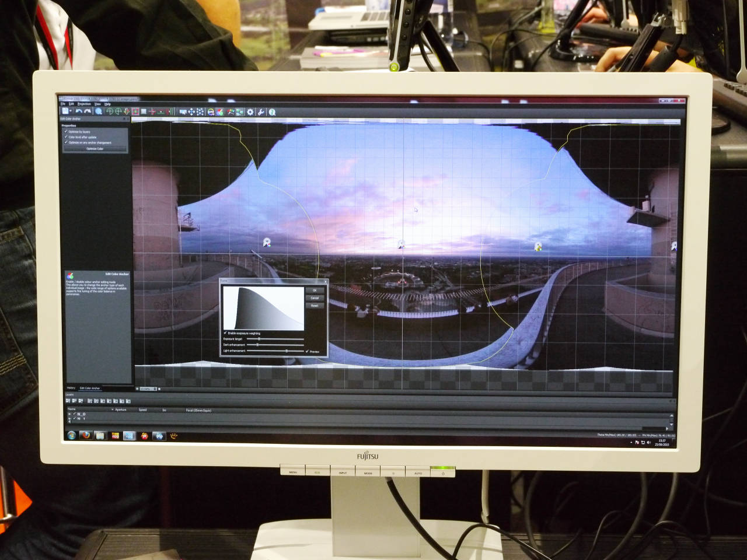747x560 pixels.
Task: Close the exposure dialog with its X button
Action: 326,282
